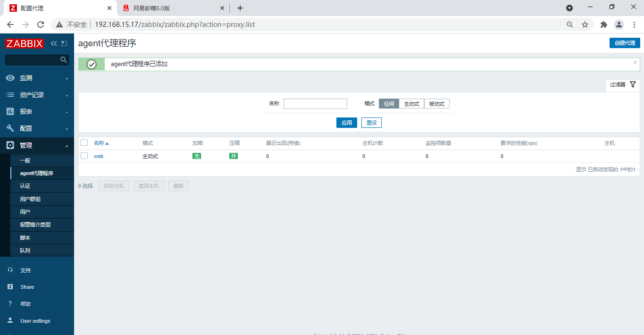Dismiss the success message with the × icon

pyautogui.click(x=635, y=62)
